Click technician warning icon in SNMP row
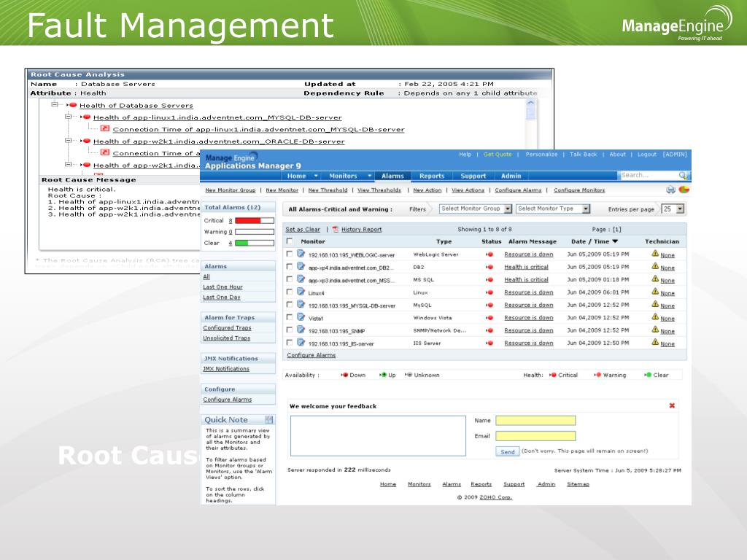The height and width of the screenshot is (560, 747). 655,330
